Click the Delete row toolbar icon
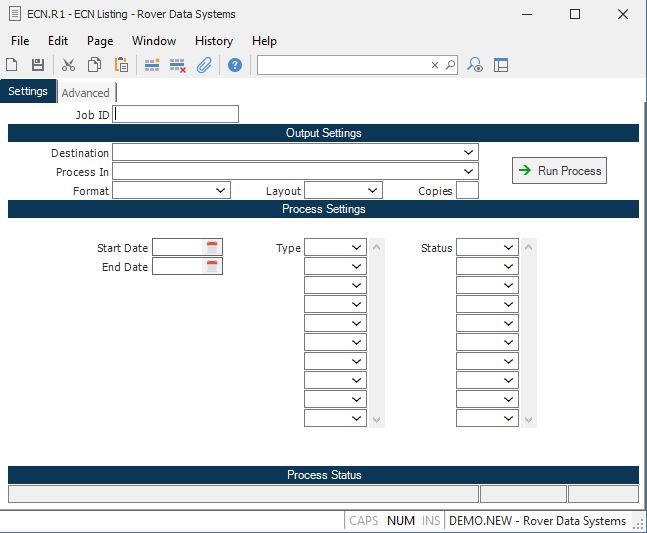647x533 pixels. [178, 65]
